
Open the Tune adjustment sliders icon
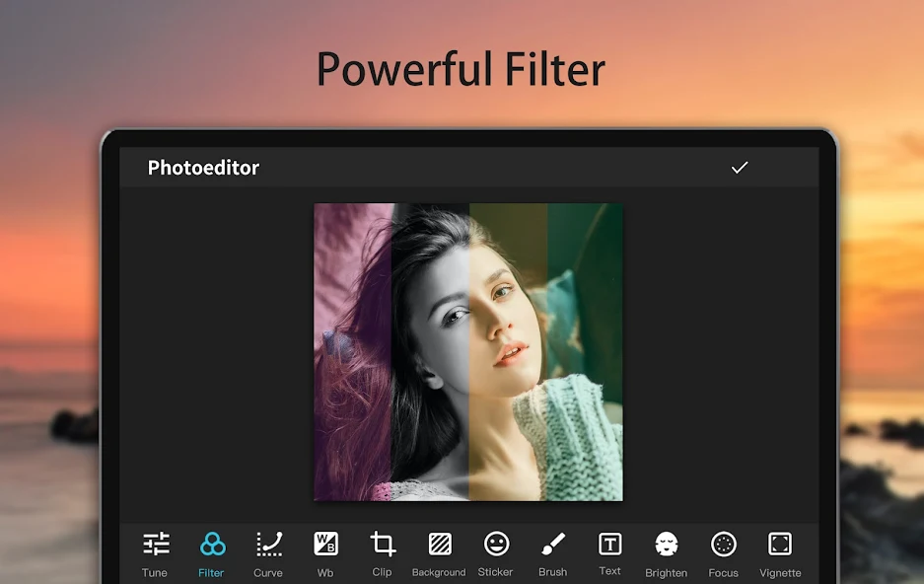[x=156, y=544]
